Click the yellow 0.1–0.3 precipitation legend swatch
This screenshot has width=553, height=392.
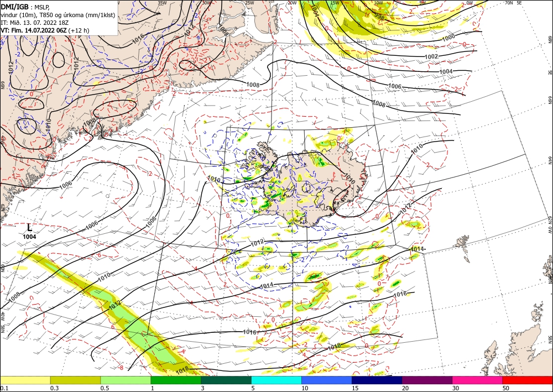coord(25,380)
